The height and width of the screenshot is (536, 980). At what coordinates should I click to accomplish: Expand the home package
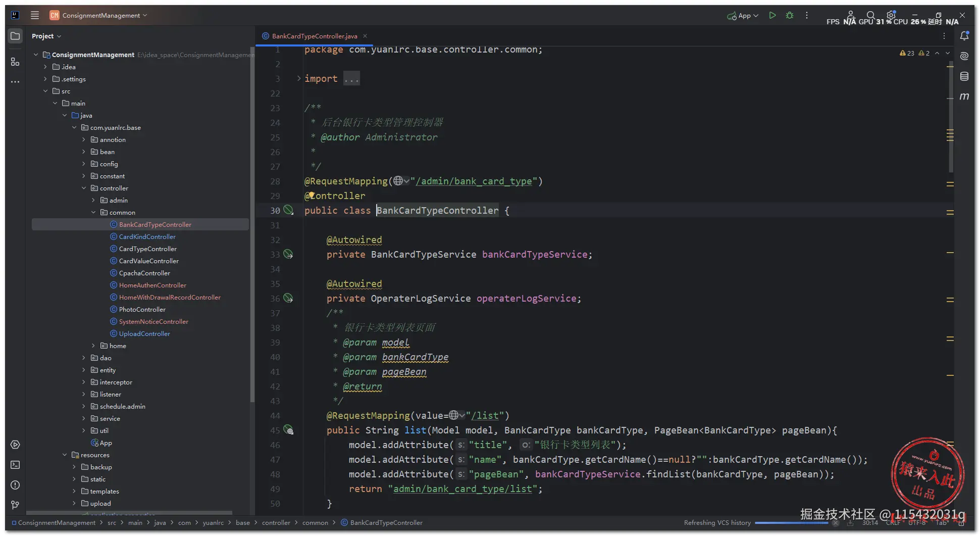(x=93, y=346)
